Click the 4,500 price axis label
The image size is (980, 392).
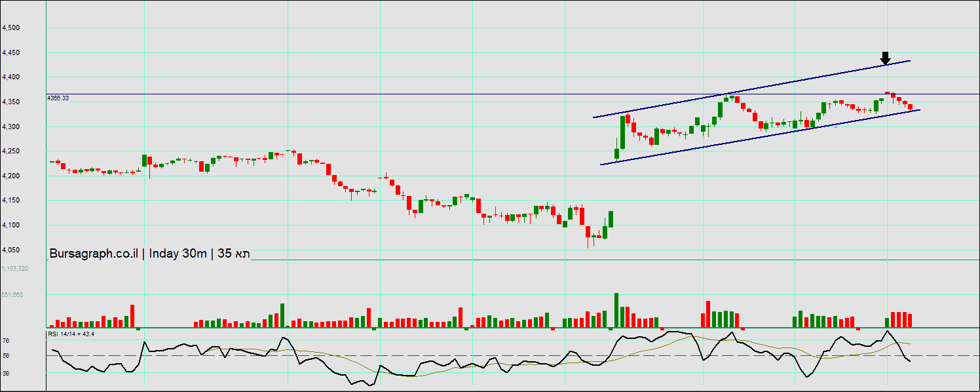click(10, 28)
